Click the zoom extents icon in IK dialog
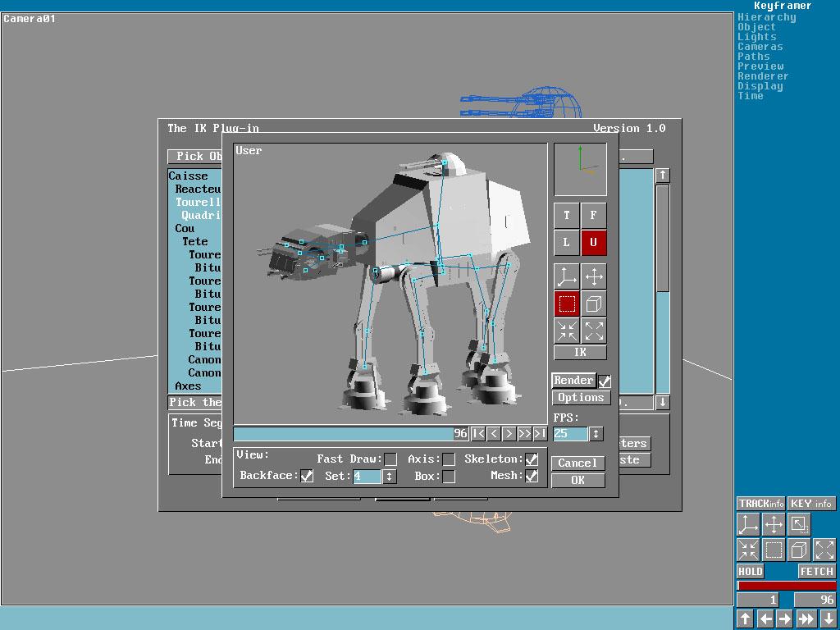The height and width of the screenshot is (630, 840). pos(594,331)
